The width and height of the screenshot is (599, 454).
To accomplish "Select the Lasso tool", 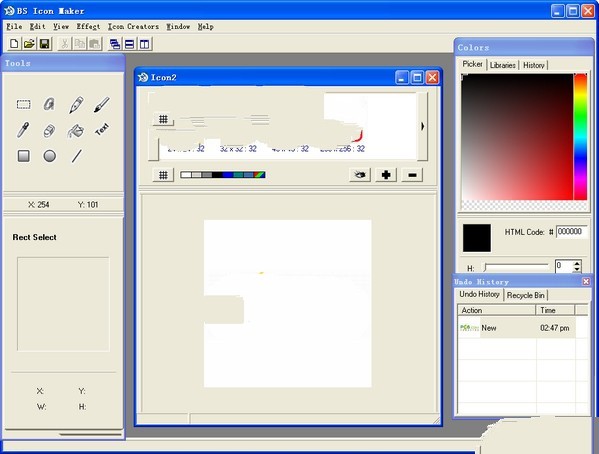I will [x=49, y=104].
